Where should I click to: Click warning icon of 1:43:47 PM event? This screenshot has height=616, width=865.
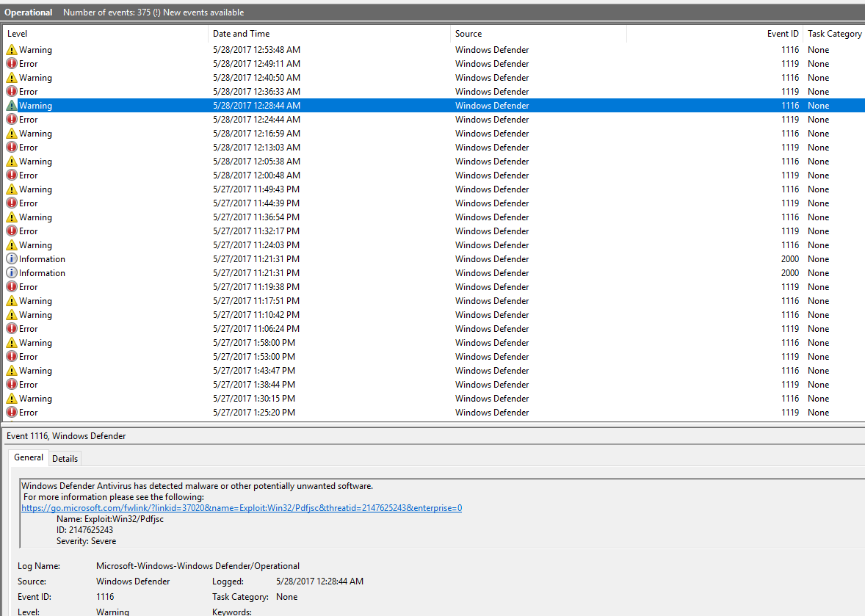point(12,371)
